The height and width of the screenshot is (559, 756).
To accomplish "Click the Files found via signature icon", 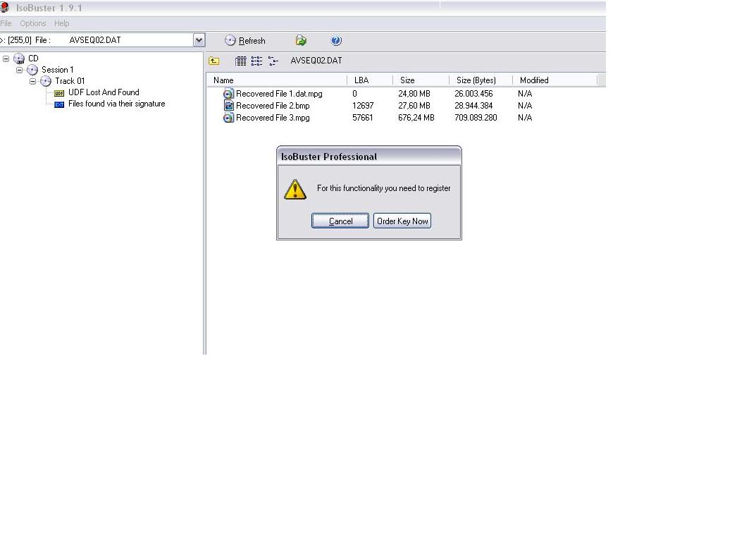I will (59, 104).
